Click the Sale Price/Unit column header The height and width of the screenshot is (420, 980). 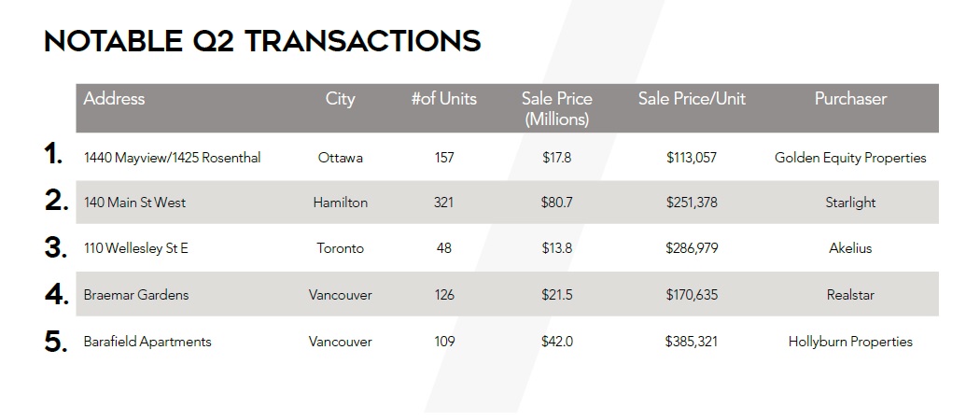pos(692,99)
